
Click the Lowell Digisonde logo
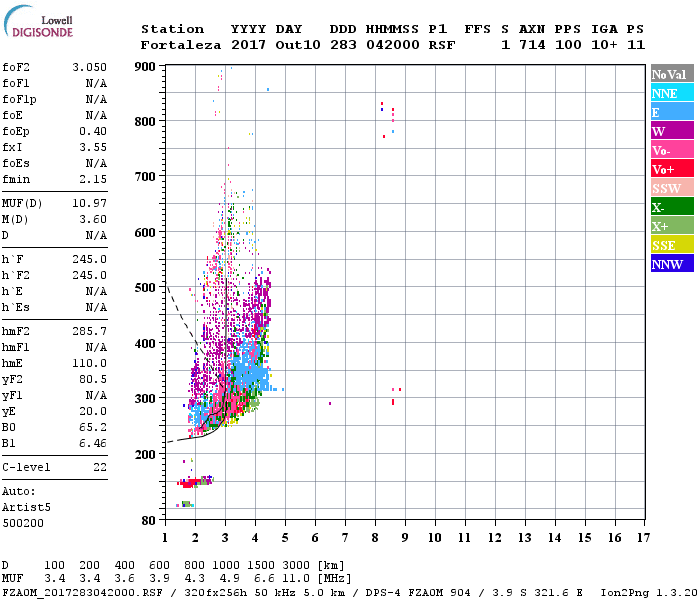point(38,22)
